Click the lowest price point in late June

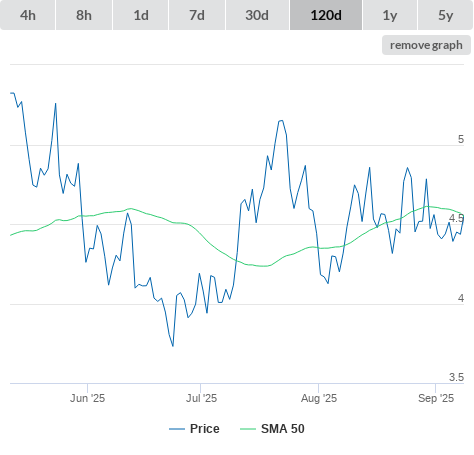click(x=173, y=346)
